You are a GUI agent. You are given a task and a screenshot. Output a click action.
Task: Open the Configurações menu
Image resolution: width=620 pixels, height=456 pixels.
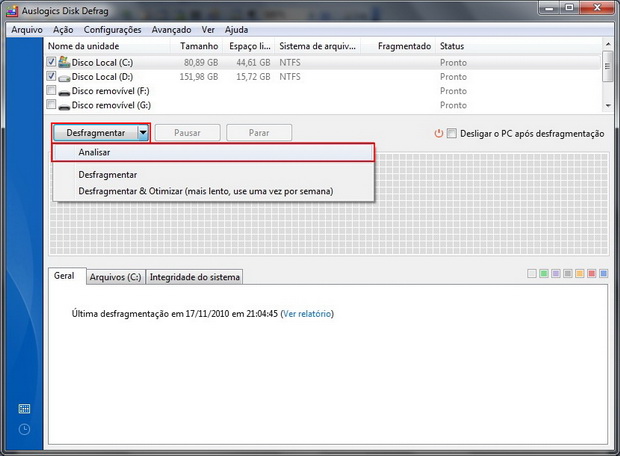(x=112, y=30)
